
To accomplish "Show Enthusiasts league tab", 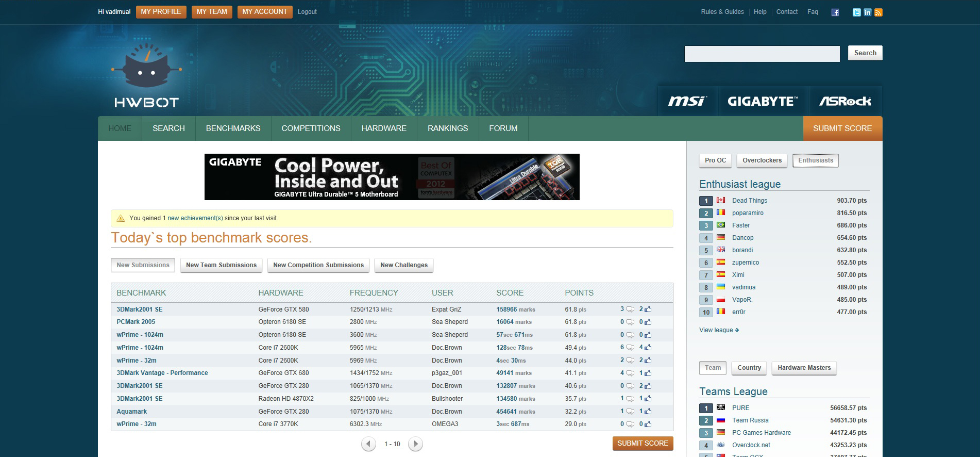I will pos(816,160).
